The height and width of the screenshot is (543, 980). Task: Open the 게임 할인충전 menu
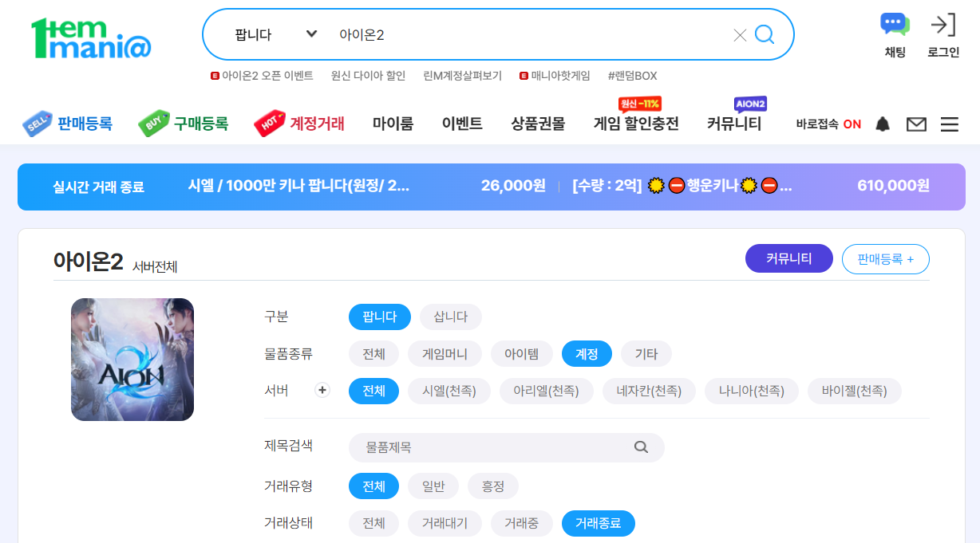pyautogui.click(x=636, y=124)
